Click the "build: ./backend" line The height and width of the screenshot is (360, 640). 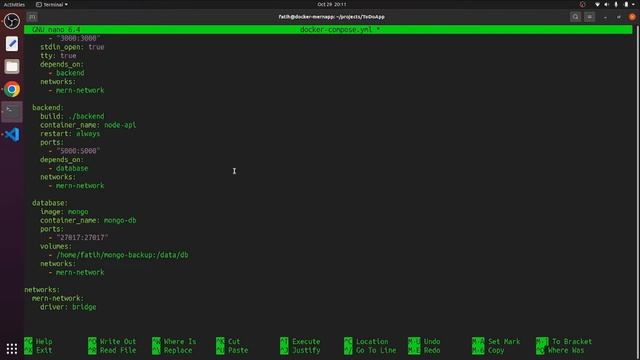[x=72, y=116]
